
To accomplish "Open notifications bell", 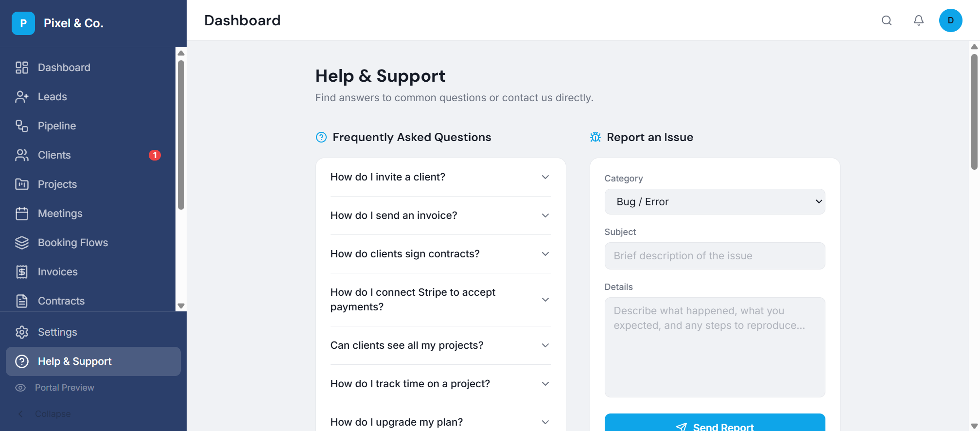I will (x=918, y=20).
